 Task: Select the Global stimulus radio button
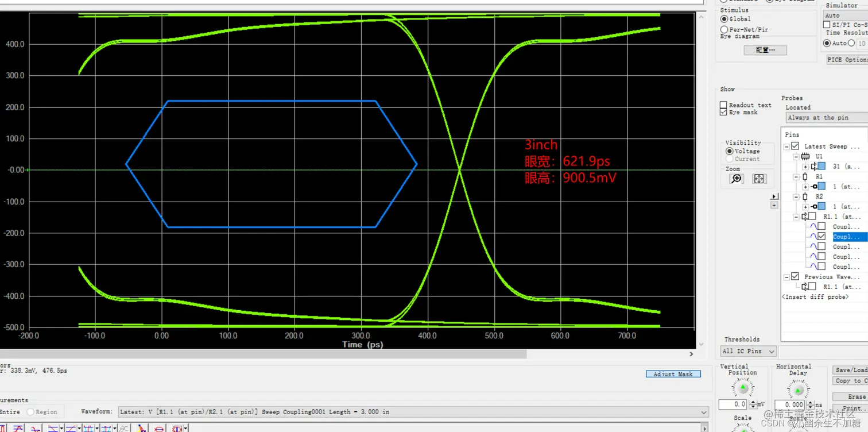[724, 19]
